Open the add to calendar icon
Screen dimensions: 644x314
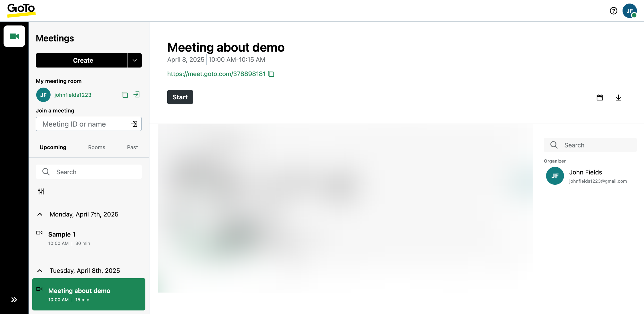[x=599, y=98]
